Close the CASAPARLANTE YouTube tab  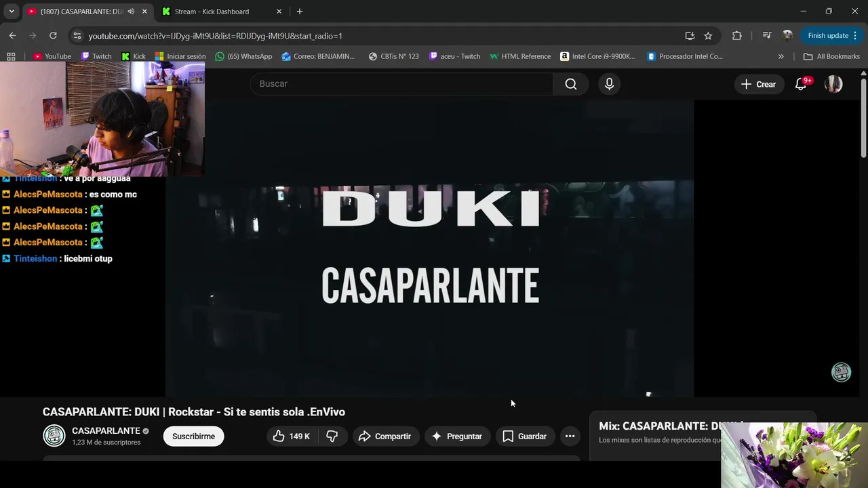pos(144,12)
